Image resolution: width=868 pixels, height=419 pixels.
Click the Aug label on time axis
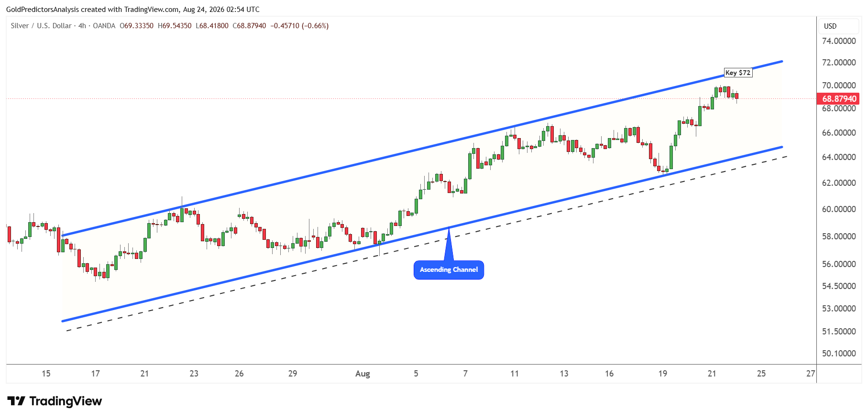[363, 374]
